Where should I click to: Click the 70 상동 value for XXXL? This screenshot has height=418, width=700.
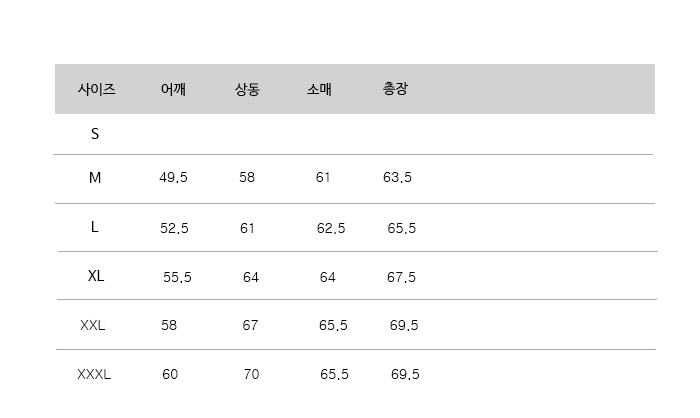pos(251,375)
